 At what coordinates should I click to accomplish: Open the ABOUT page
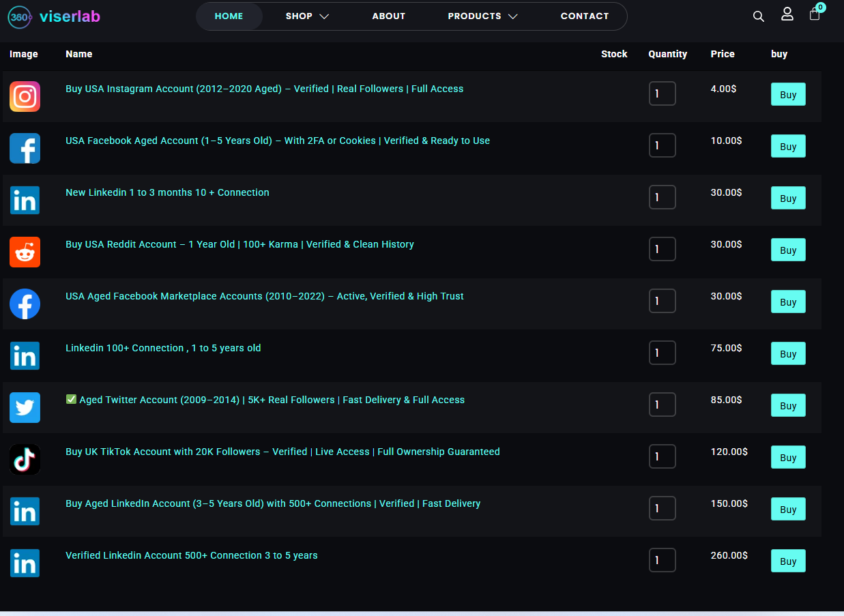[389, 16]
